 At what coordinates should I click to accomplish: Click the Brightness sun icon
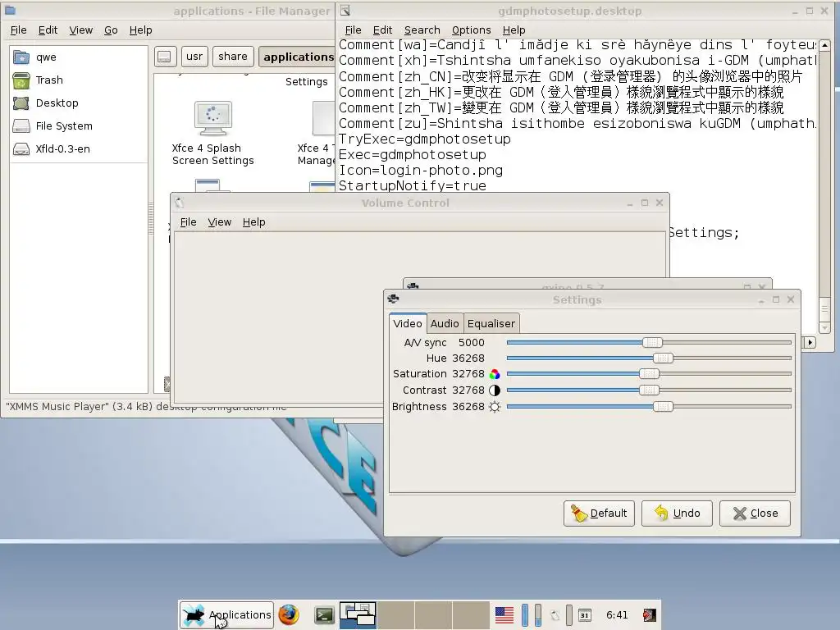(x=495, y=407)
